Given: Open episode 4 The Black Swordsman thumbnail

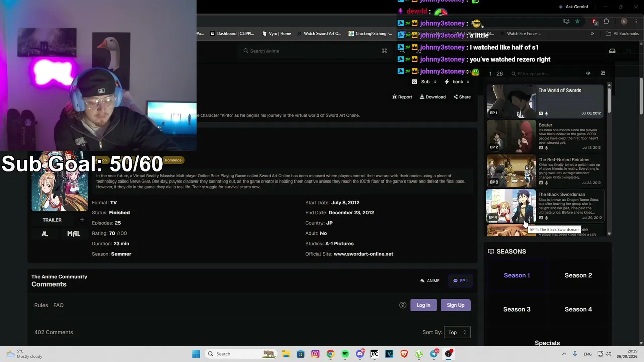Looking at the screenshot, I should pos(511,205).
